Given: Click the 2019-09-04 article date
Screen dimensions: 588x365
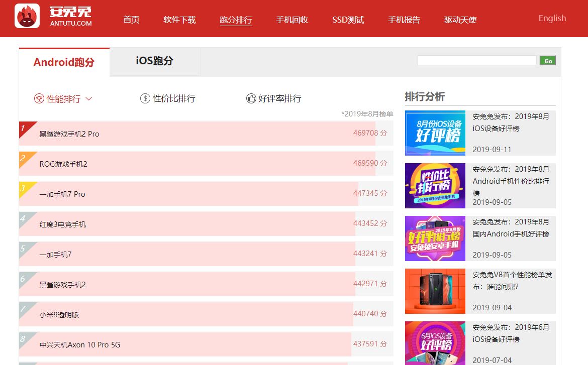Looking at the screenshot, I should [x=492, y=308].
